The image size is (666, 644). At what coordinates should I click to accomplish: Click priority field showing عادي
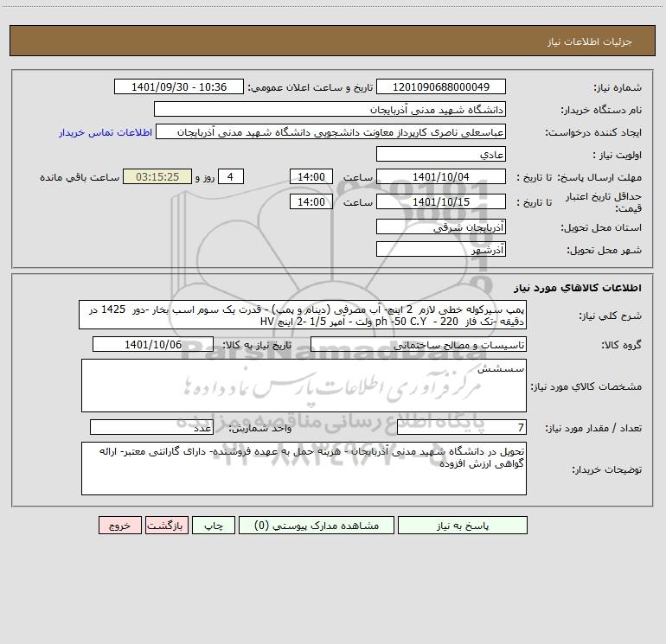pos(441,154)
